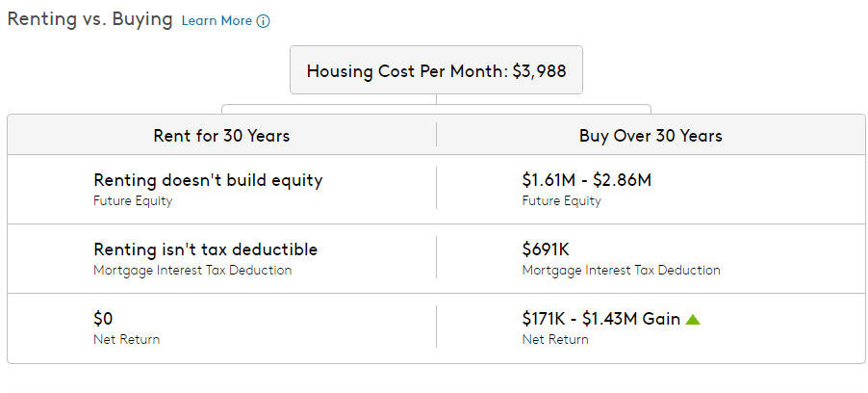Click the green gain triangle icon
Viewport: 868px width, 393px height.
point(693,320)
